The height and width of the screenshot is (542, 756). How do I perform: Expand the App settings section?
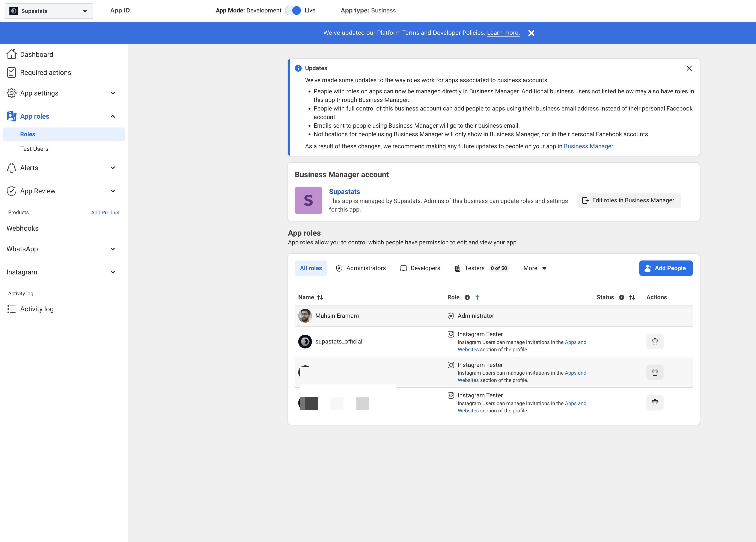coord(113,93)
